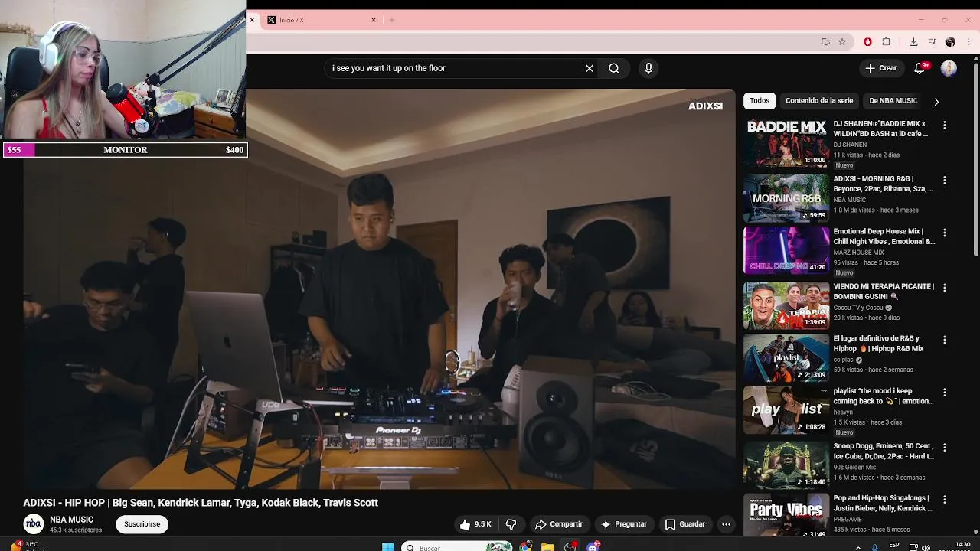The width and height of the screenshot is (980, 551).
Task: Click the install app icon in address bar
Action: point(825,42)
